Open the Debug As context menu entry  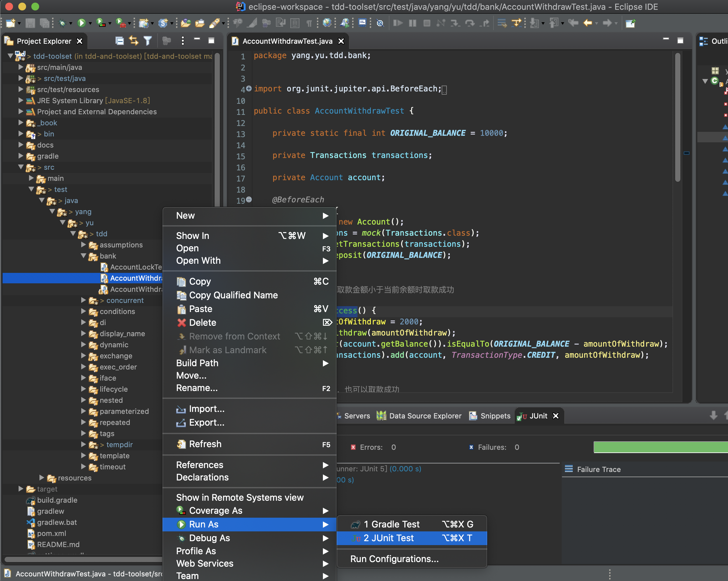250,538
